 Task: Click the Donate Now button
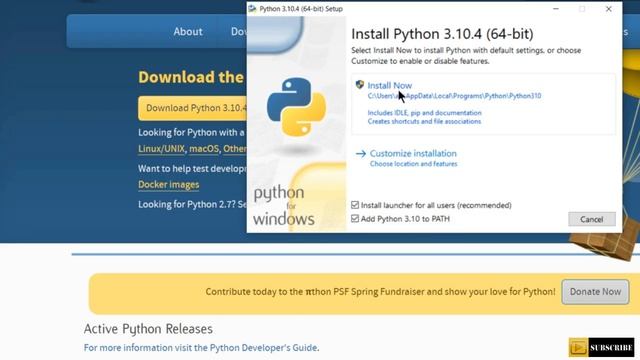[x=596, y=292]
